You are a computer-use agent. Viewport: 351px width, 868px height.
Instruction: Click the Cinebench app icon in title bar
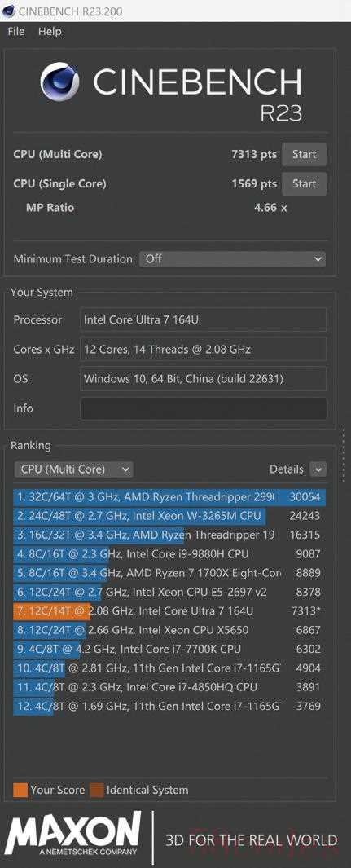coord(8,11)
